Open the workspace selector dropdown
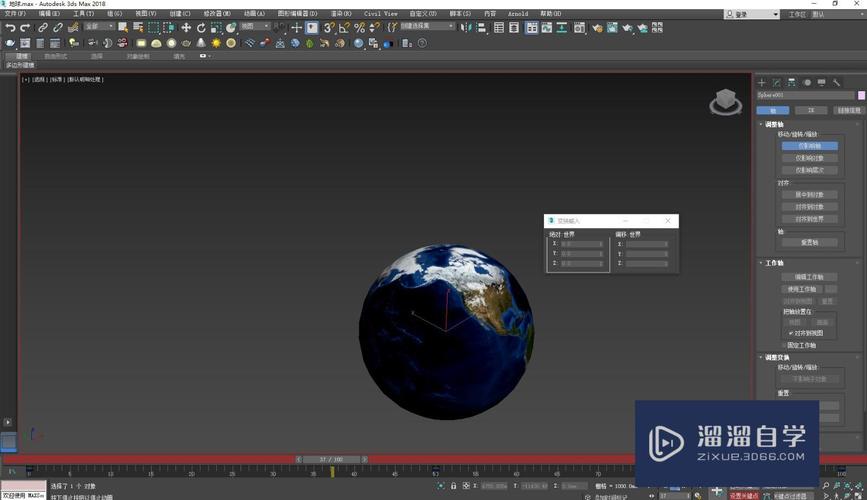This screenshot has height=500, width=867. tap(837, 14)
